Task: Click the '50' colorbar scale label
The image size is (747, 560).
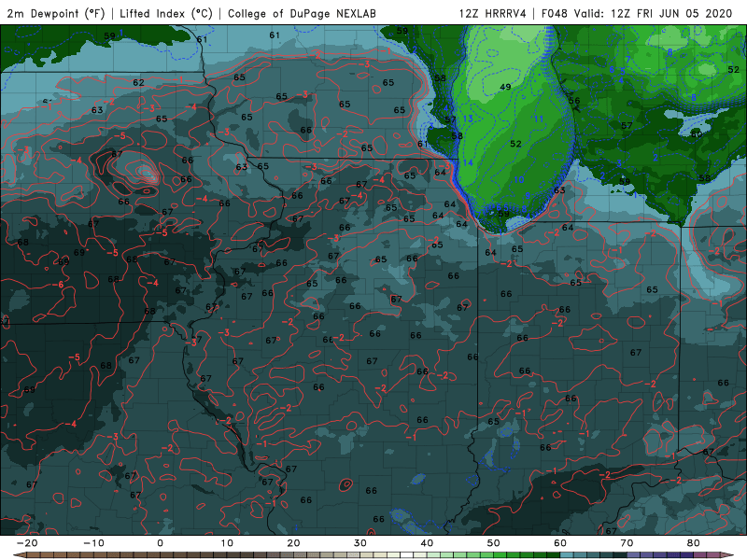Action: click(494, 543)
